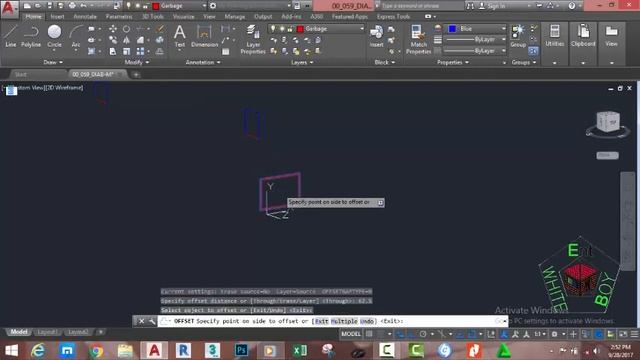The image size is (640, 360).
Task: Toggle the grid display in status bar
Action: pos(369,334)
